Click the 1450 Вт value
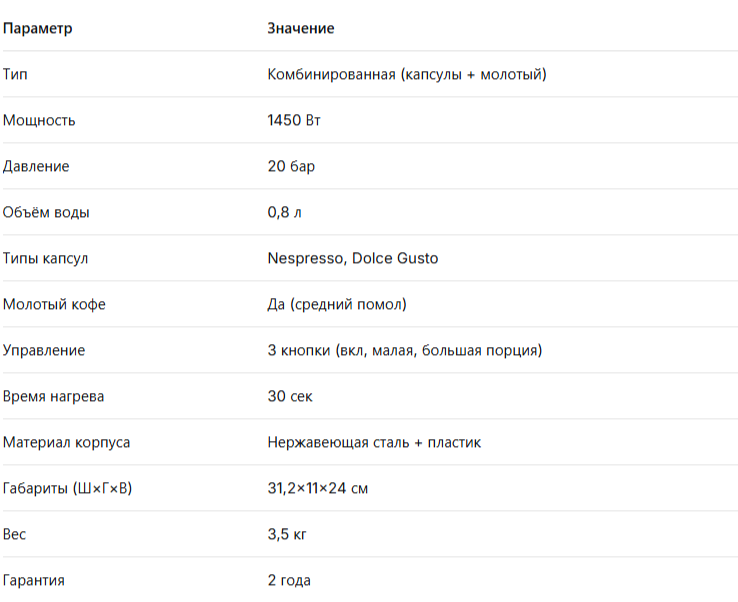This screenshot has width=738, height=602. coord(294,120)
